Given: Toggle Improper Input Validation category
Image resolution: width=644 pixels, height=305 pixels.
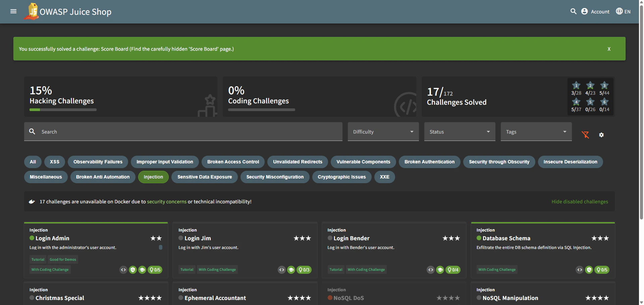Looking at the screenshot, I should click(165, 162).
